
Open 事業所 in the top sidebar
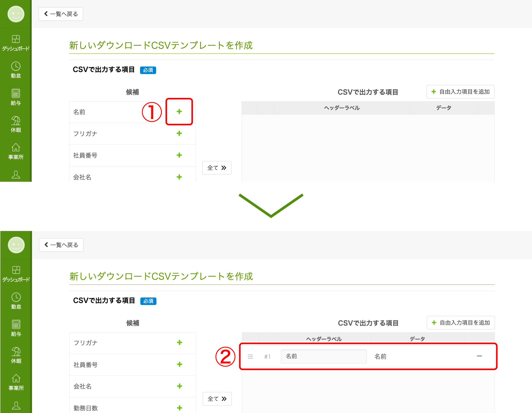click(16, 151)
